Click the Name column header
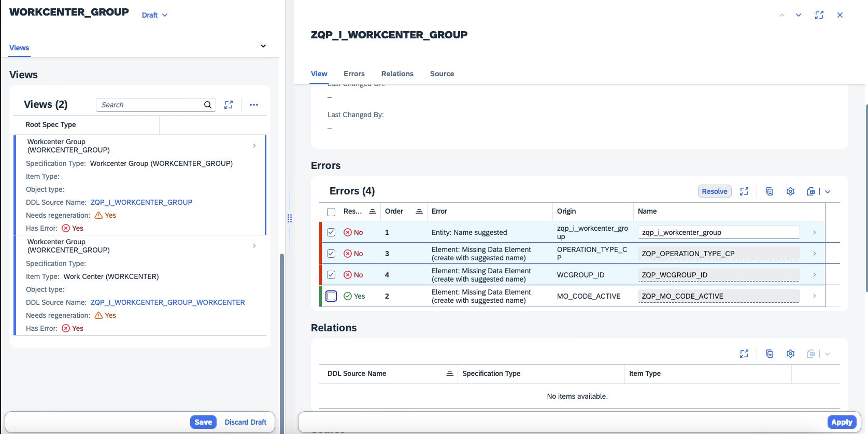Viewport: 868px width, 434px height. 718,211
